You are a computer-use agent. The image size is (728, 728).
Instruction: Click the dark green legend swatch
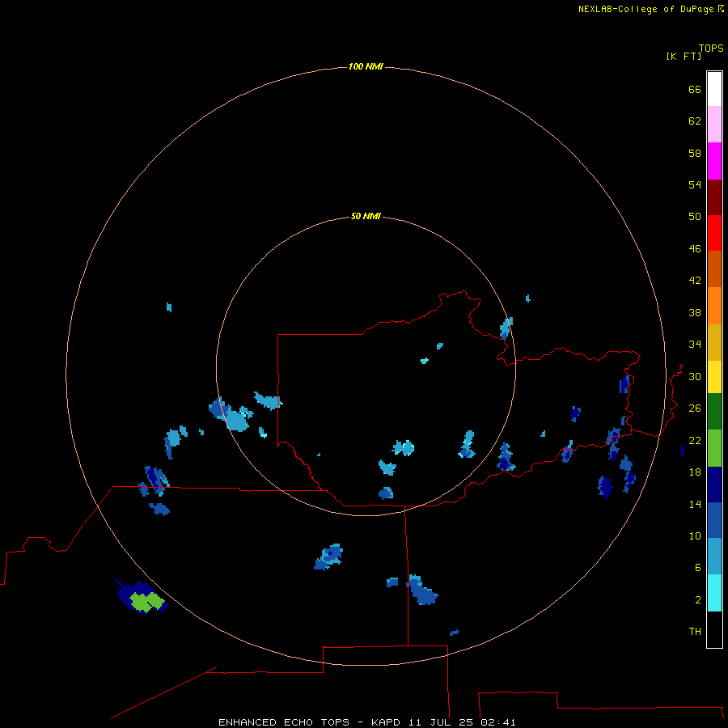(x=714, y=412)
